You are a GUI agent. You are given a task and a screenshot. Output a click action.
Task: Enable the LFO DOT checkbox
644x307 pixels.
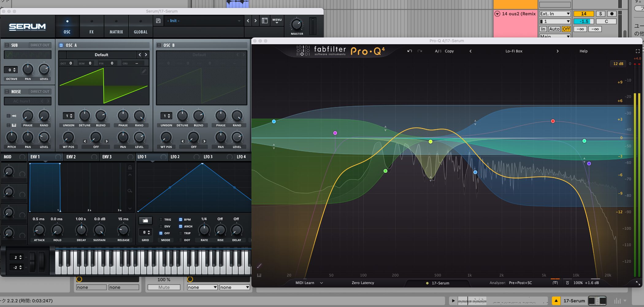[x=181, y=240]
